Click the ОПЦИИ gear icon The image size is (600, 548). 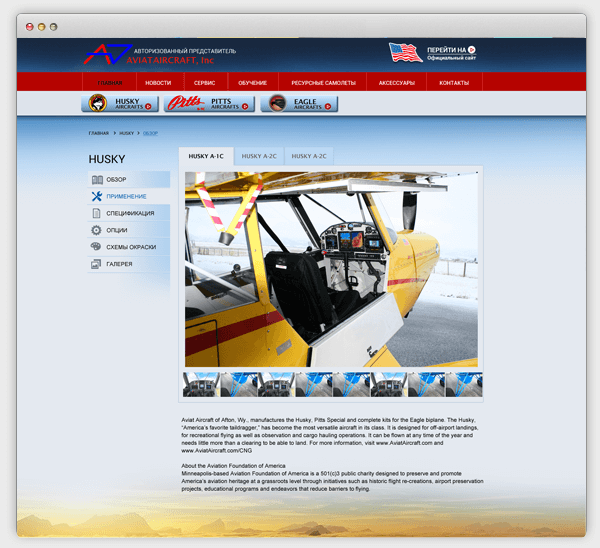96,230
